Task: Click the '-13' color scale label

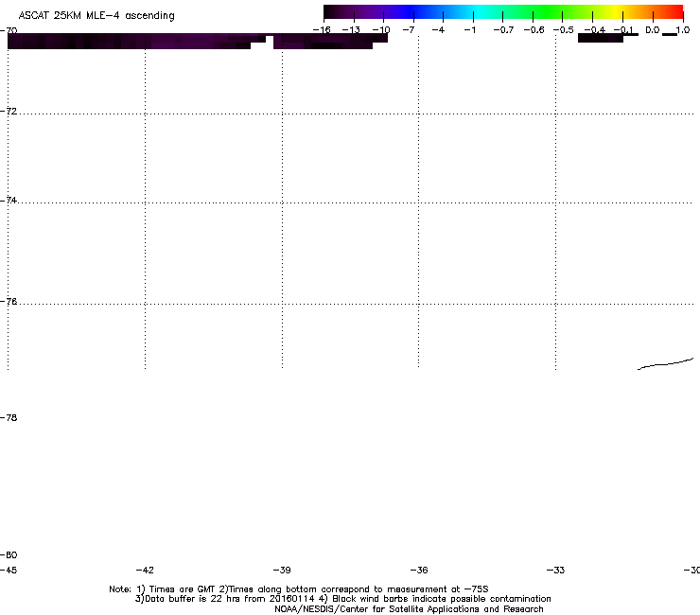Action: pos(351,30)
